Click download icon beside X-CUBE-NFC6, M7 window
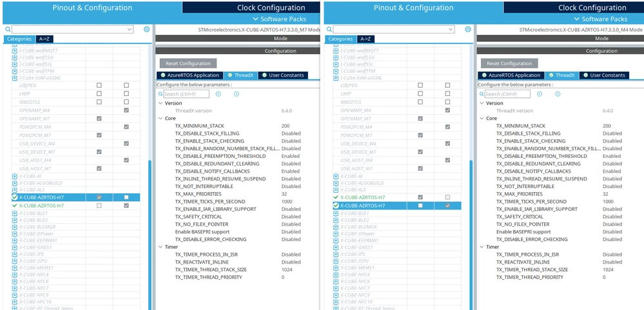Image resolution: width=644 pixels, height=310 pixels. point(15,281)
